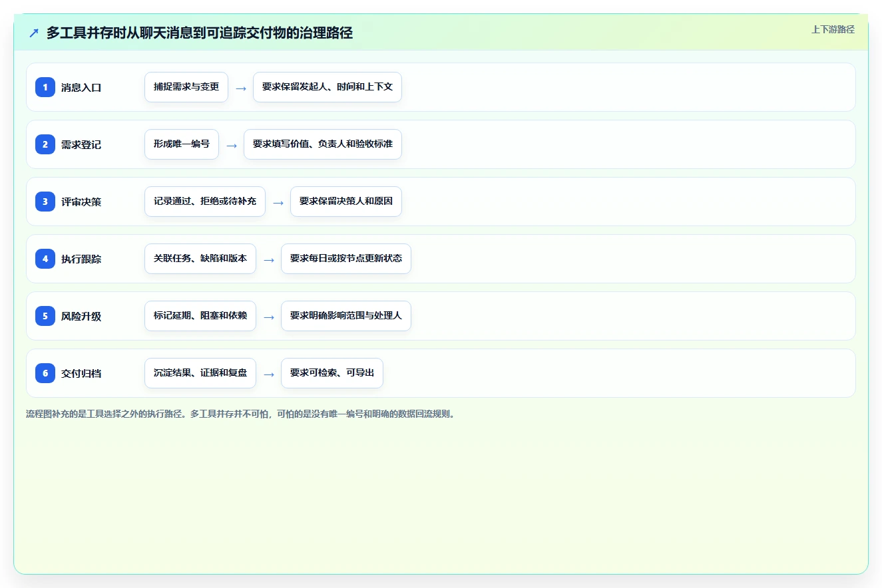This screenshot has height=588, width=882.
Task: Click the 捕捉需求与变更 box
Action: [186, 87]
